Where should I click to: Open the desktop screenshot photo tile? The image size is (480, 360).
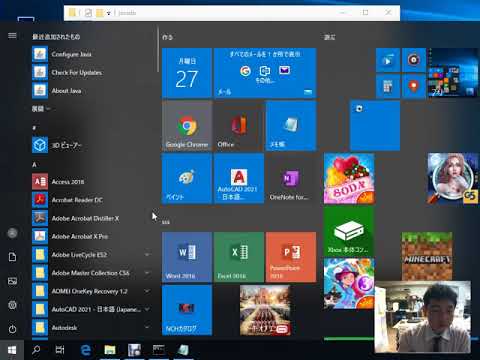point(453,73)
